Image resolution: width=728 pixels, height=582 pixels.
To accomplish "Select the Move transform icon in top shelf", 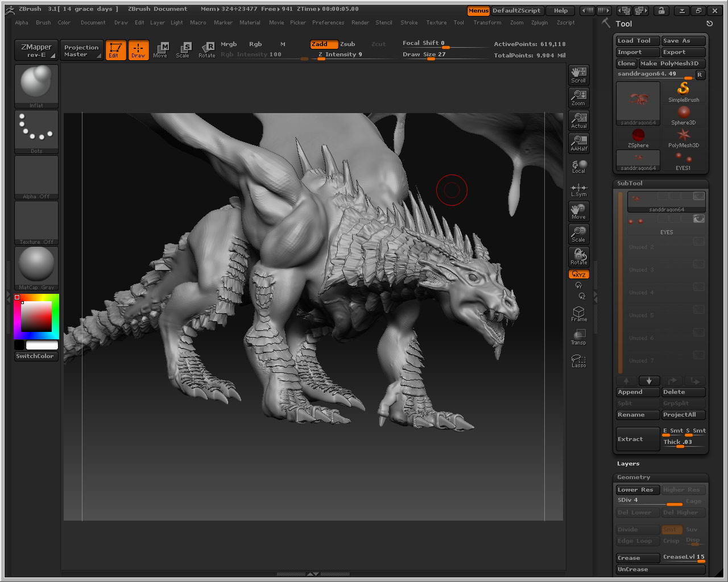I will click(160, 50).
